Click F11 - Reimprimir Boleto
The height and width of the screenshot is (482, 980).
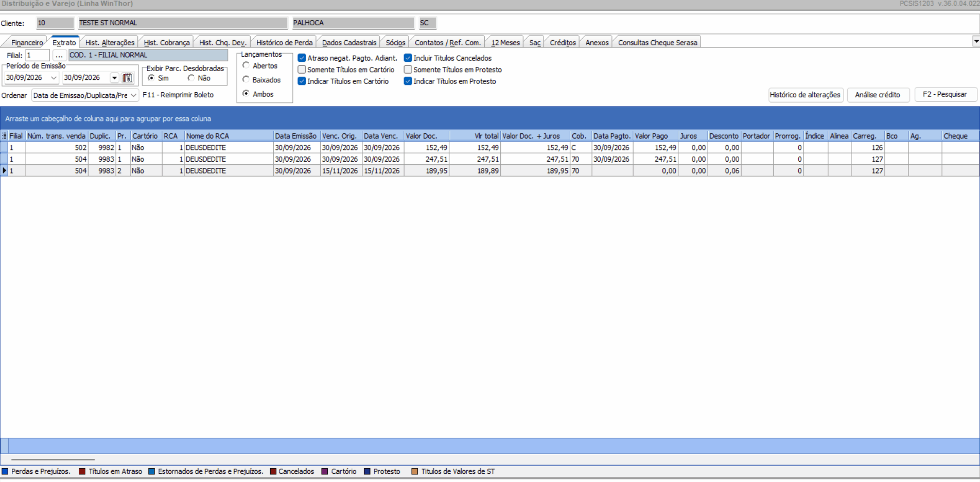[x=178, y=95]
